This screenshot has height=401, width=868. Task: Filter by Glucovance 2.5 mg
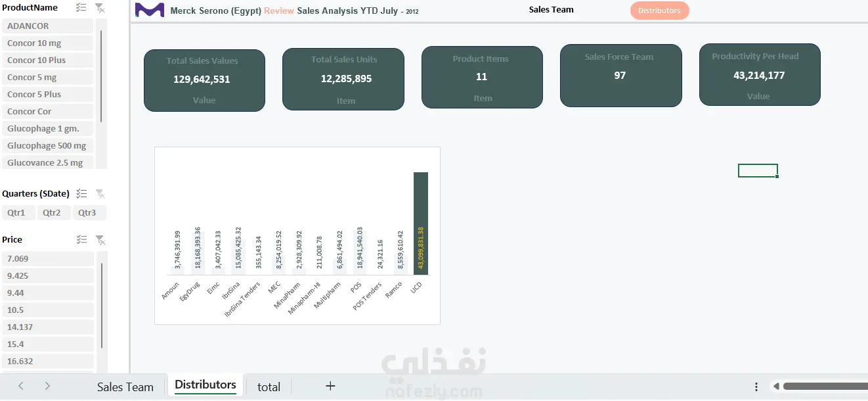coord(48,162)
